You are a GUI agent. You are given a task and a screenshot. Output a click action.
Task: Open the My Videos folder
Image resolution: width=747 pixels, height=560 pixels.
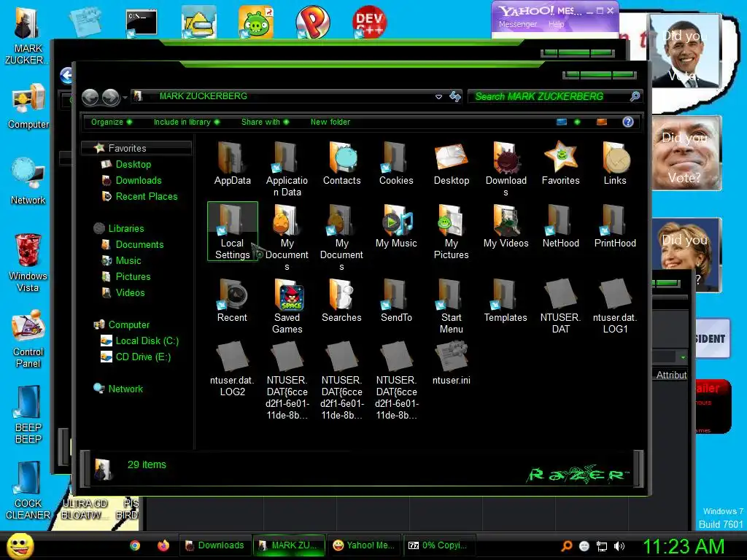coord(506,226)
